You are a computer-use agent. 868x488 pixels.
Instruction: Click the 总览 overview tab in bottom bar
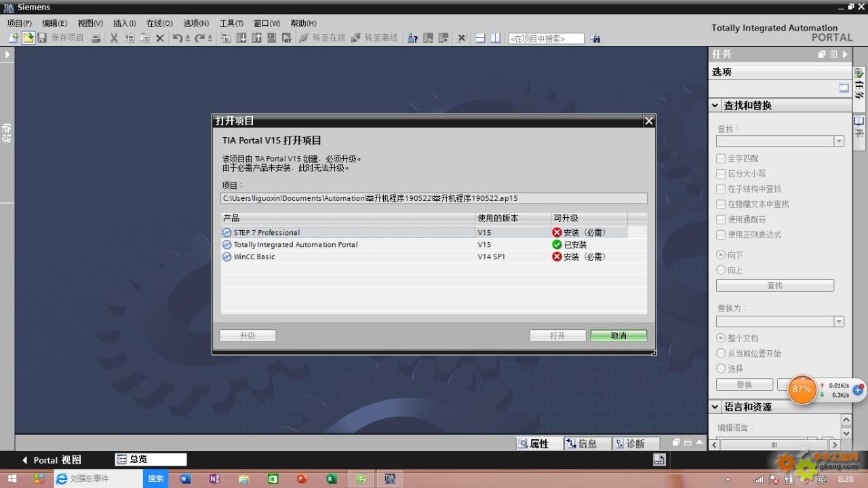click(x=151, y=459)
